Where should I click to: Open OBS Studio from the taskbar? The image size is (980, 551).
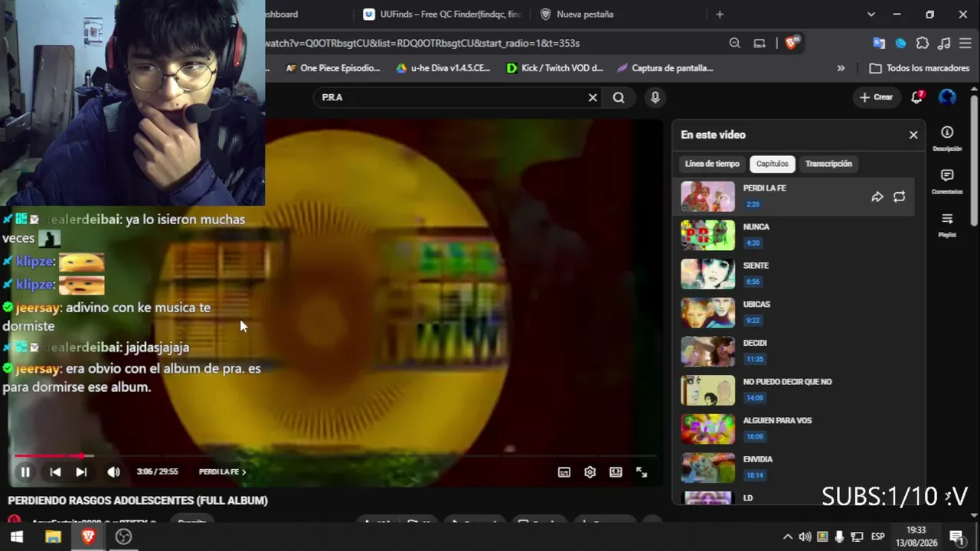pos(124,536)
